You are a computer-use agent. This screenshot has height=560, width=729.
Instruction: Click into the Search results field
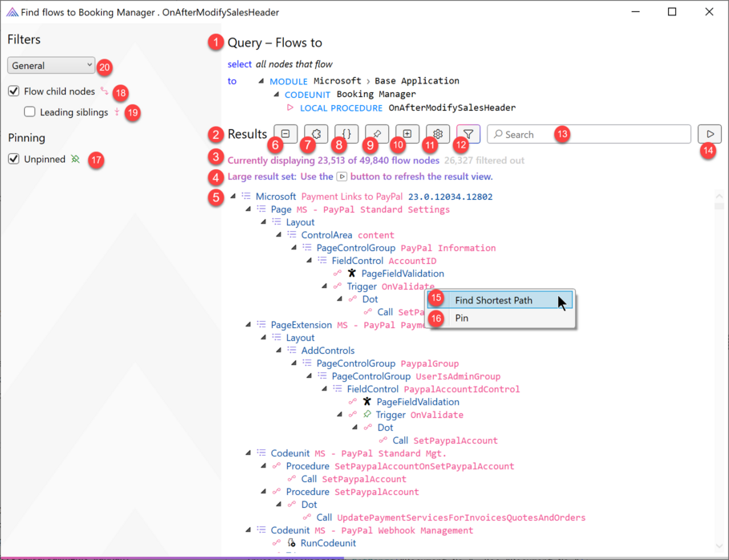tap(589, 134)
